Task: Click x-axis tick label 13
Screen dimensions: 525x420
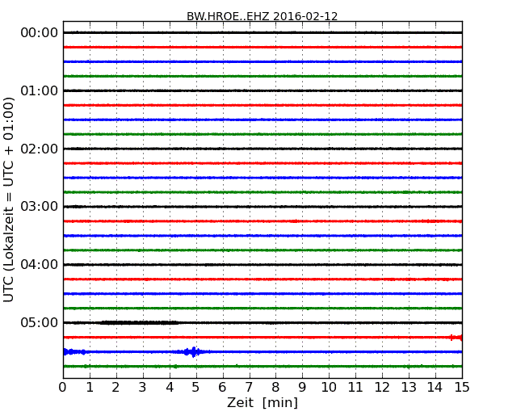Action: (409, 387)
